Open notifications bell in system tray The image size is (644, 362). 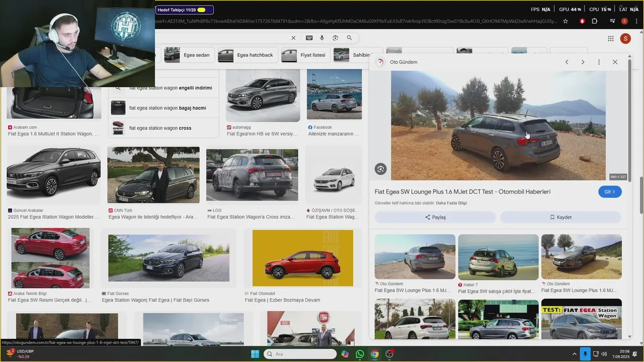tap(635, 354)
